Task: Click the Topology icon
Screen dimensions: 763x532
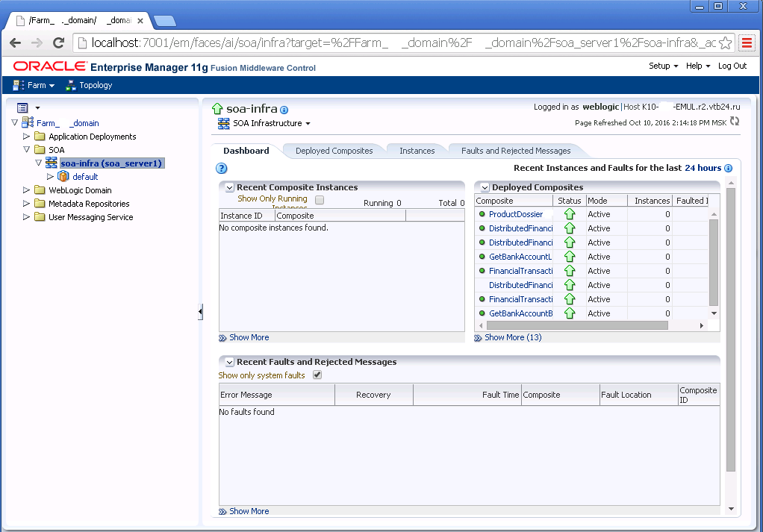Action: pyautogui.click(x=71, y=85)
